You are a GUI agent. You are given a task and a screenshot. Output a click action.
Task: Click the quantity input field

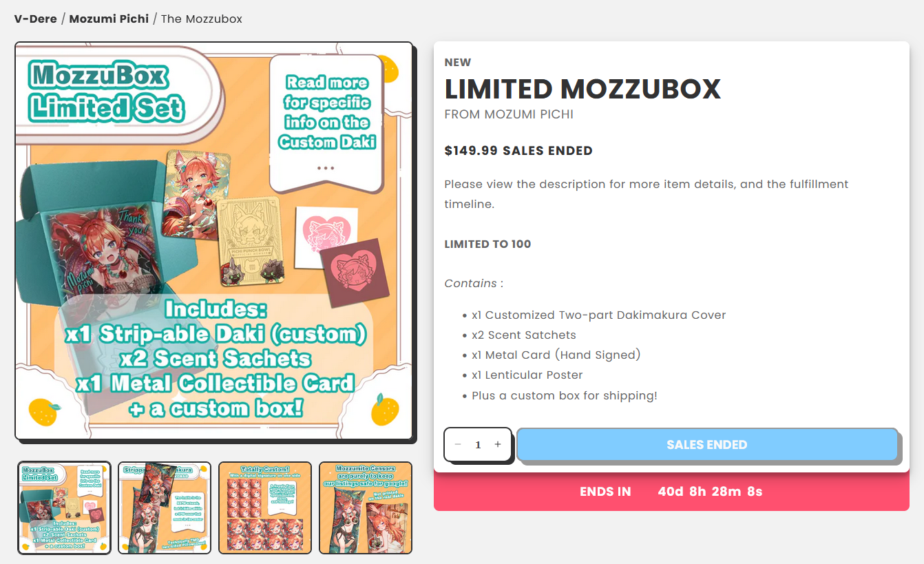coord(478,445)
